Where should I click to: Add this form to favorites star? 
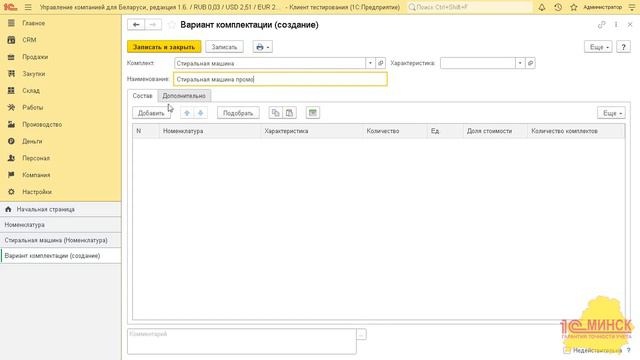pyautogui.click(x=171, y=25)
